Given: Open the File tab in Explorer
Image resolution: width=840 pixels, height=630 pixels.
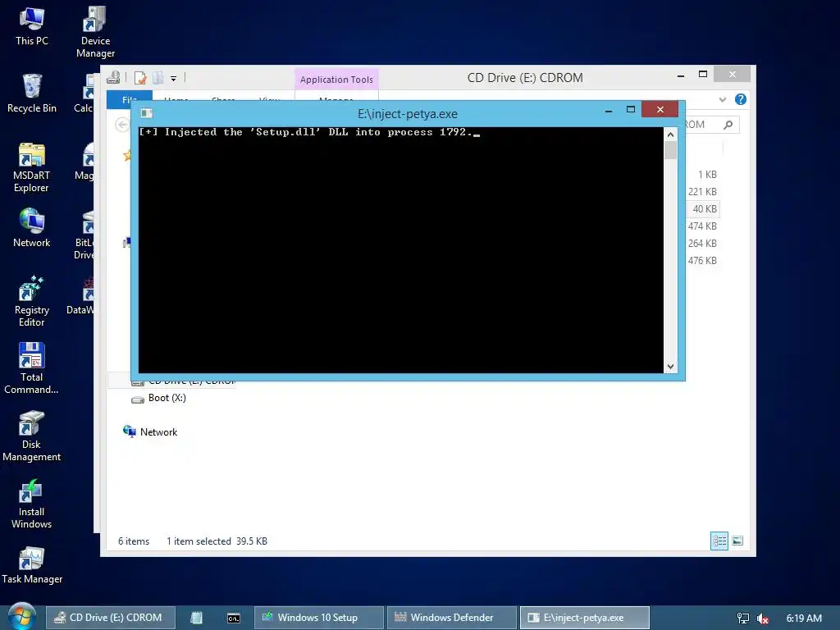Looking at the screenshot, I should pos(129,99).
